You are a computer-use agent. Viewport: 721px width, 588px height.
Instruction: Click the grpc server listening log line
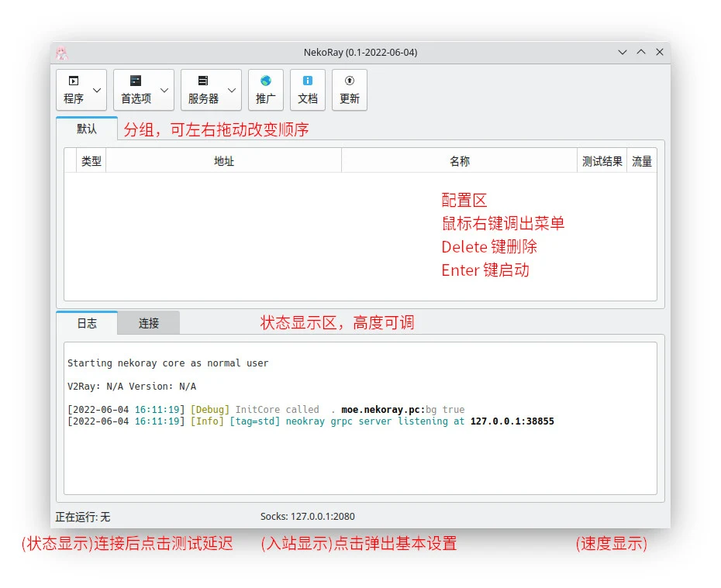310,421
